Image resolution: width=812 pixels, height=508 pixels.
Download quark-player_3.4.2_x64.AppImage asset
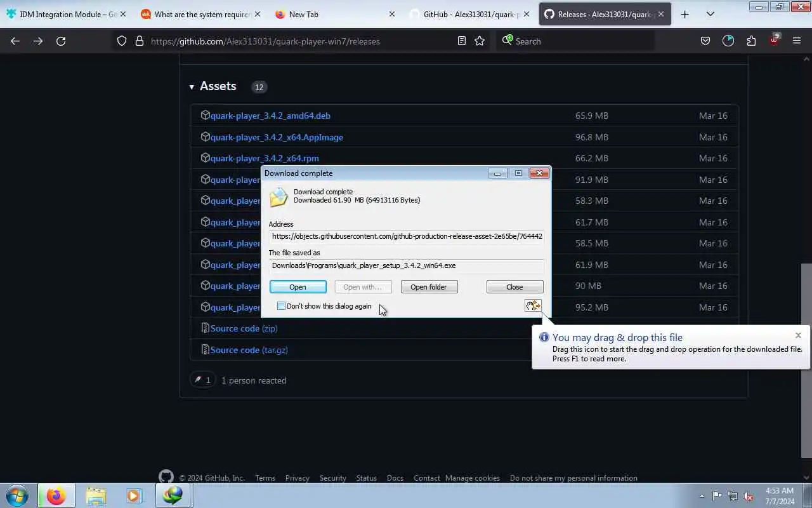(x=277, y=137)
